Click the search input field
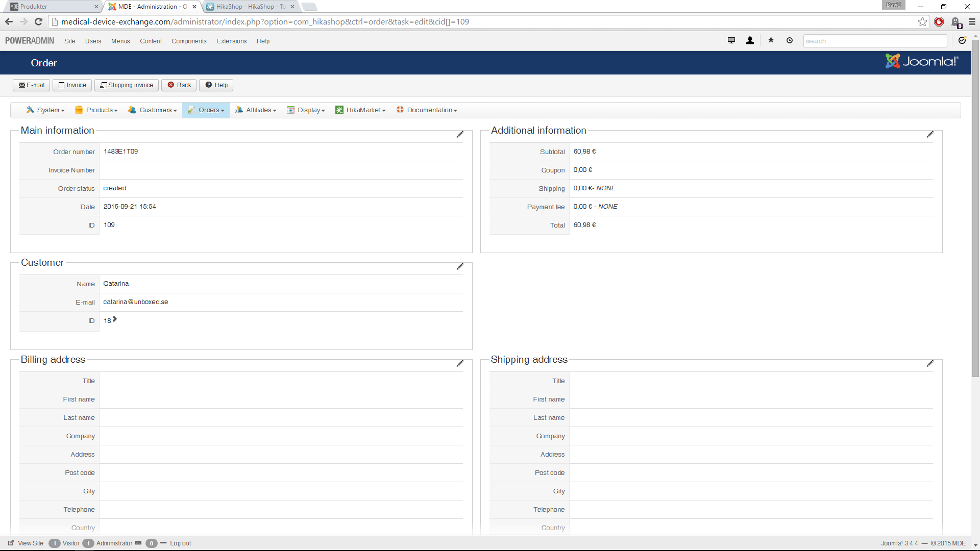980x551 pixels. pos(874,41)
